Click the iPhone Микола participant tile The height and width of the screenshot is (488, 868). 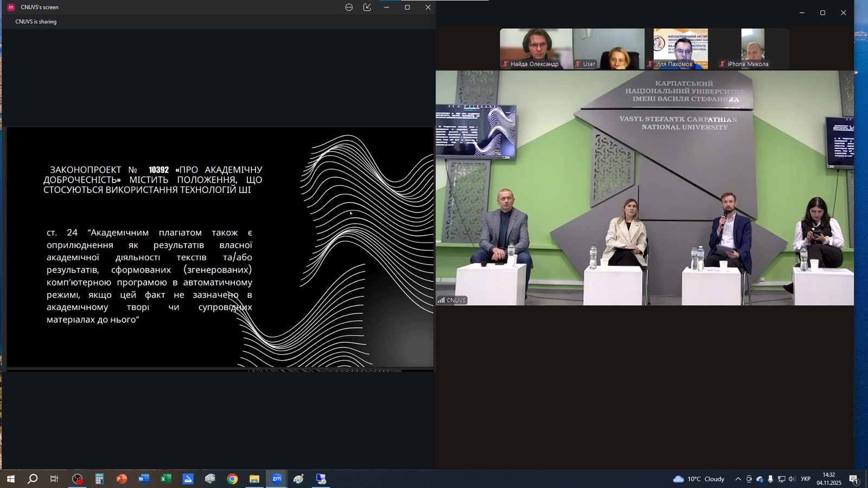coord(752,49)
